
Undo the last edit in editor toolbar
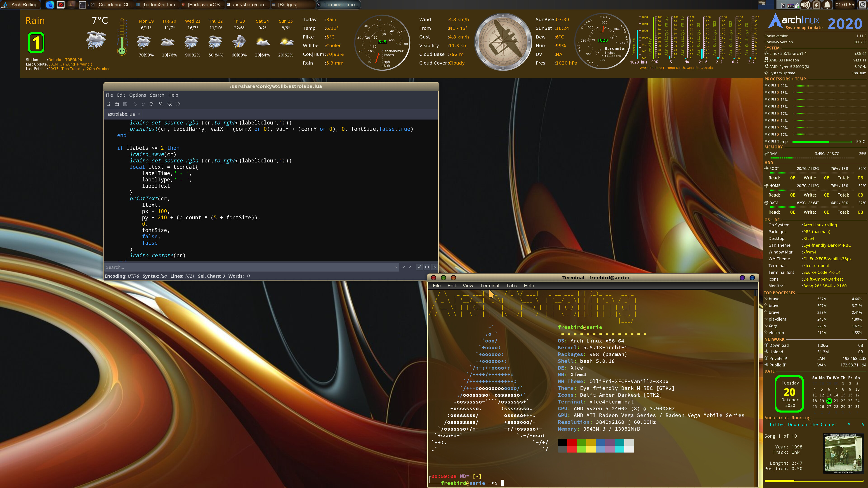(135, 104)
